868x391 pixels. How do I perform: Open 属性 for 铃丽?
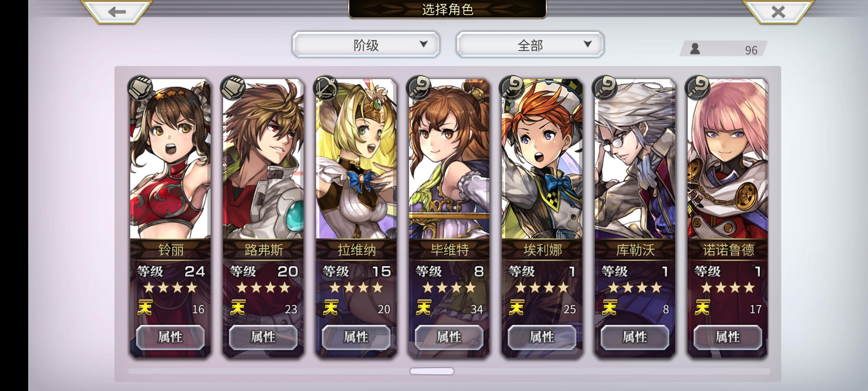170,337
